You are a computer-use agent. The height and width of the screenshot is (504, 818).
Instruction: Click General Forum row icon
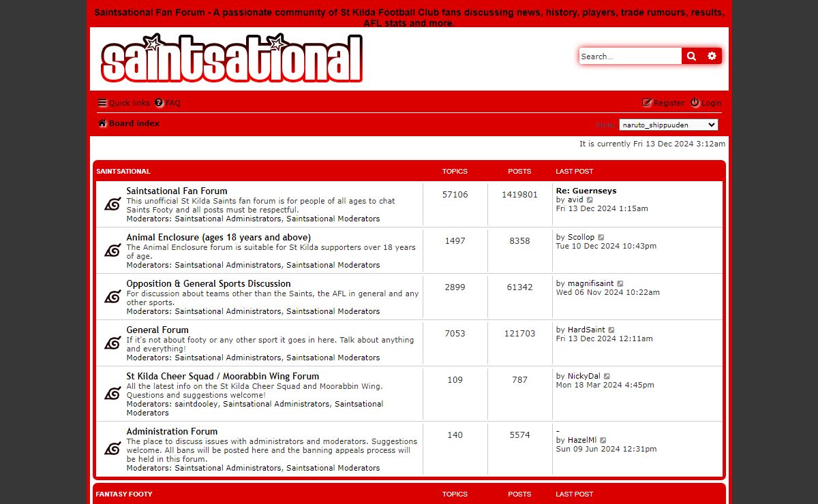112,343
